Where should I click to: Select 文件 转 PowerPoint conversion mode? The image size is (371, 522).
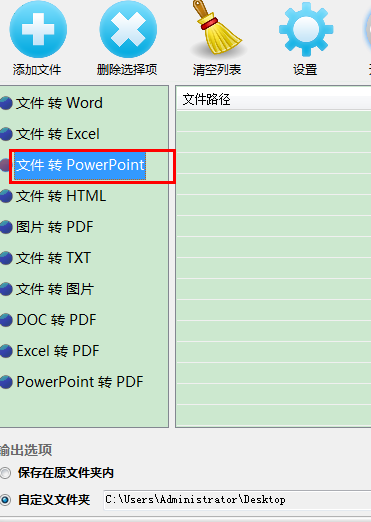point(80,165)
